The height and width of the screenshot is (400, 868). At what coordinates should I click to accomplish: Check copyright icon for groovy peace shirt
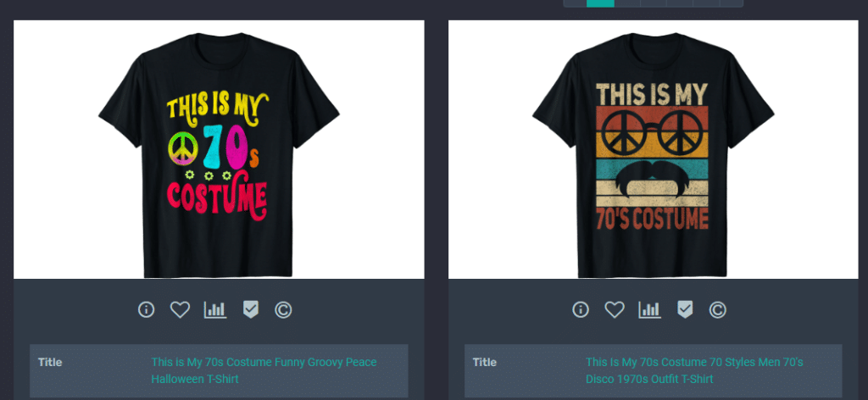coord(283,310)
